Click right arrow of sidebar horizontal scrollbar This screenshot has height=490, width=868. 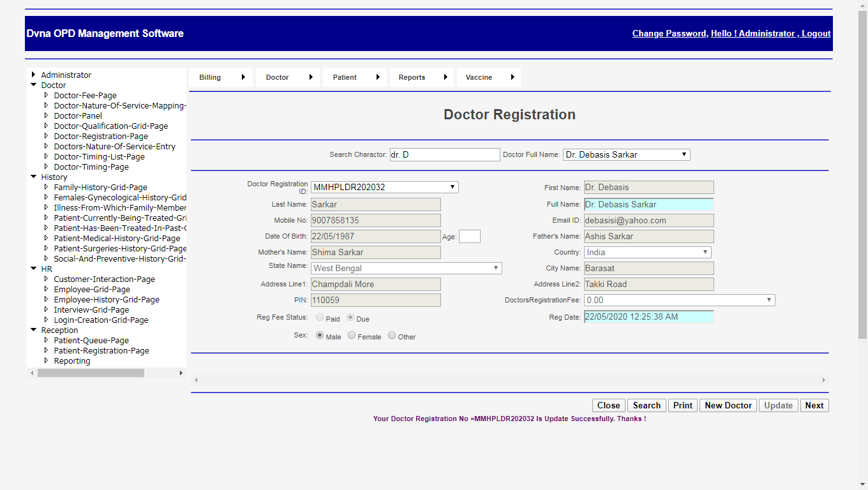181,373
